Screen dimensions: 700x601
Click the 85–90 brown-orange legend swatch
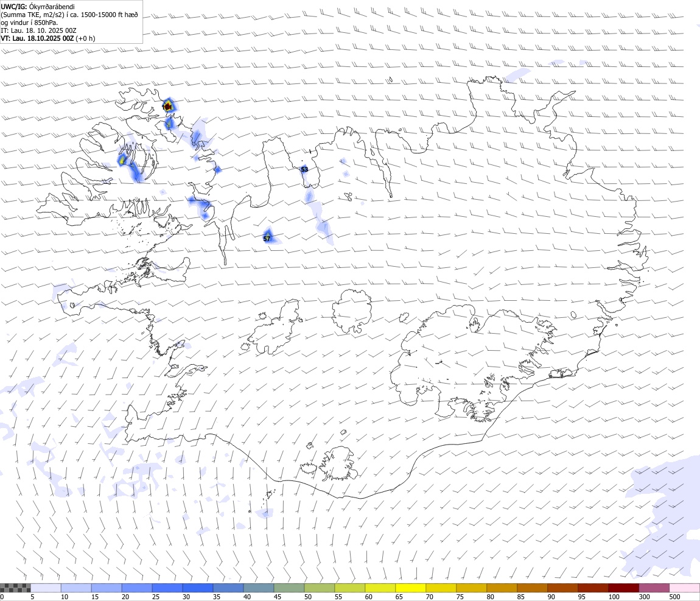pyautogui.click(x=532, y=588)
